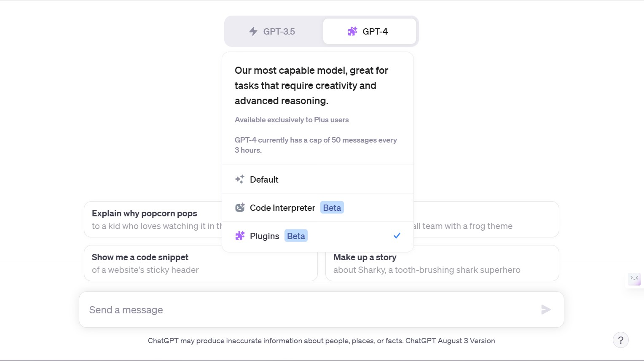Switch to the GPT-4 model tab

click(369, 31)
